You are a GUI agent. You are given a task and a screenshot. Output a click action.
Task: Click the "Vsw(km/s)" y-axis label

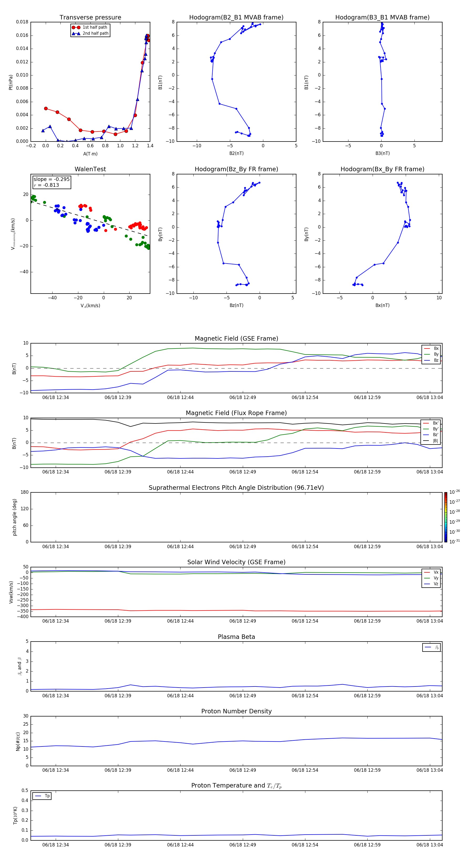tap(11, 592)
